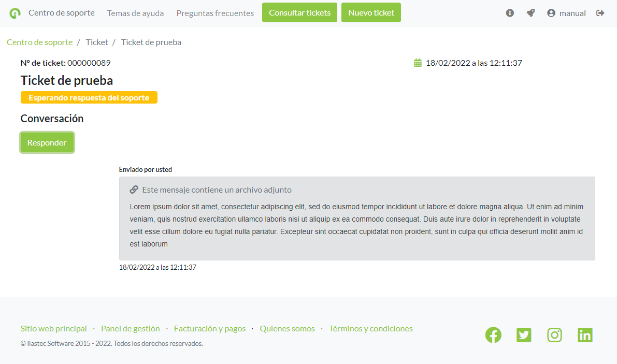
Task: Open the Facebook icon in the footer
Action: click(493, 335)
